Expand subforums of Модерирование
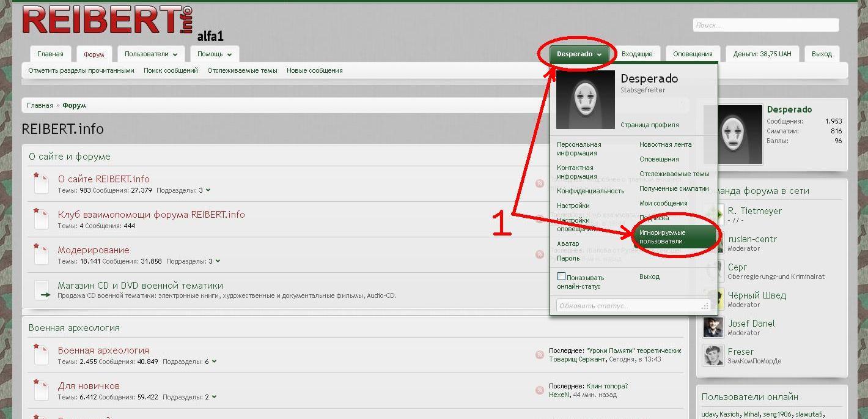Screen dimensions: 868x419 (218, 261)
